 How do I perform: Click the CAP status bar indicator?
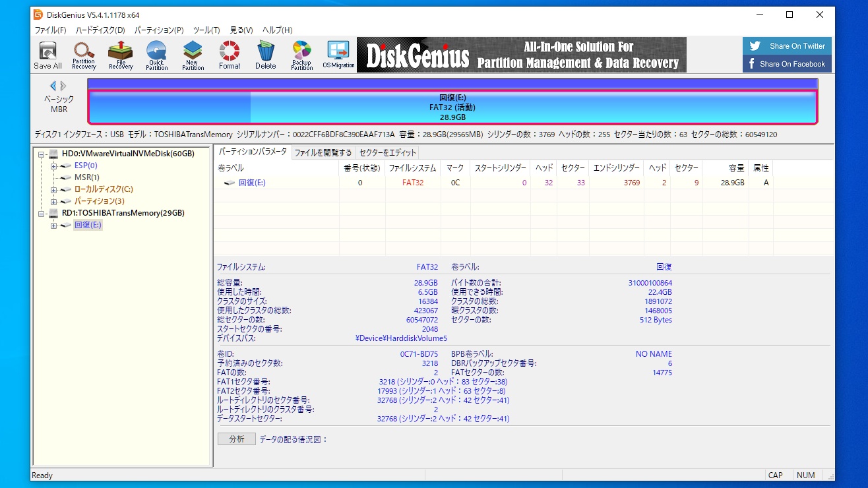click(x=776, y=475)
